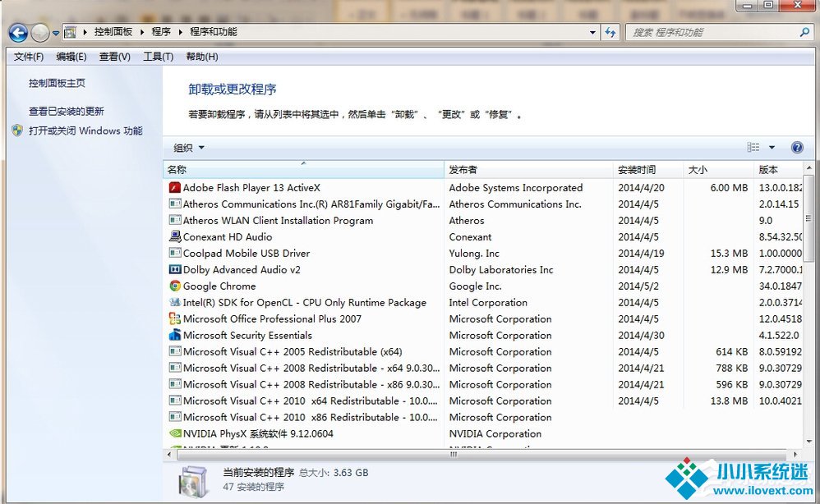Select Google Chrome icon in list
The height and width of the screenshot is (504, 820).
coord(175,286)
